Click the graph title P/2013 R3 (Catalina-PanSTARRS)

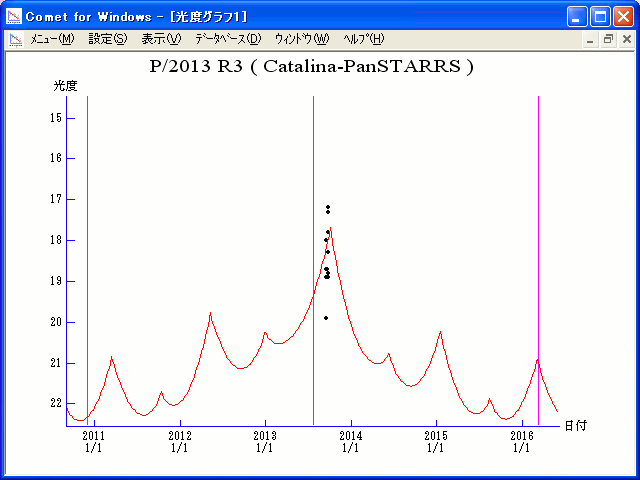[312, 66]
